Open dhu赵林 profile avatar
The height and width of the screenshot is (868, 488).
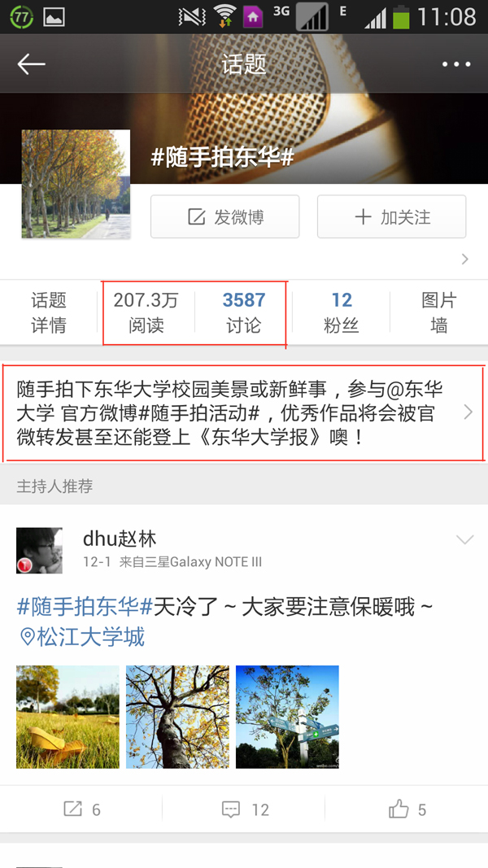[x=39, y=550]
